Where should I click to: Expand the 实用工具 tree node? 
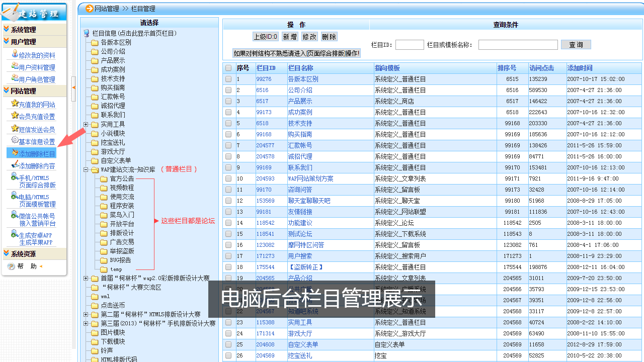pos(86,124)
